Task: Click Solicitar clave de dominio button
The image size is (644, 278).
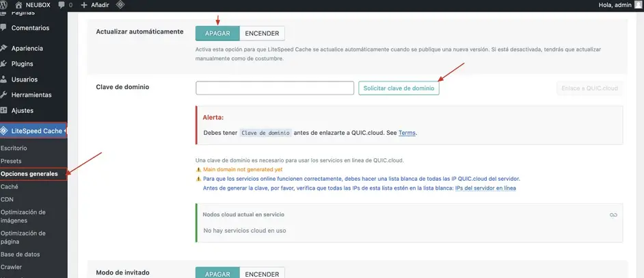Action: click(x=399, y=88)
